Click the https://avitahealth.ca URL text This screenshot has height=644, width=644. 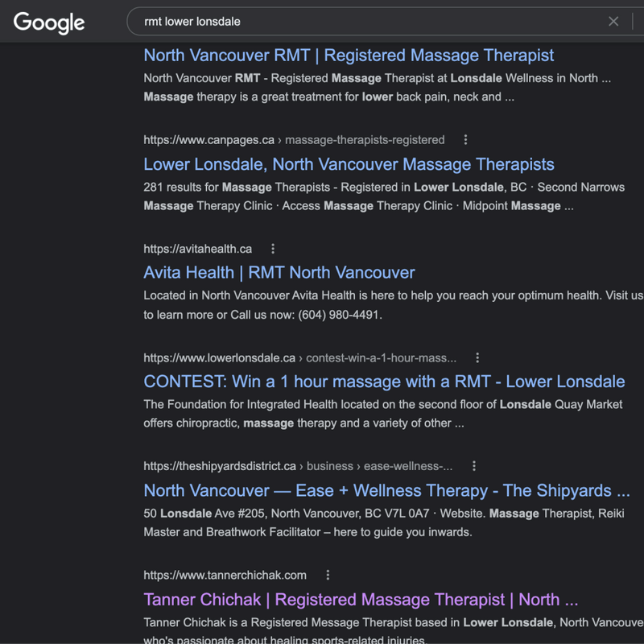click(x=197, y=249)
